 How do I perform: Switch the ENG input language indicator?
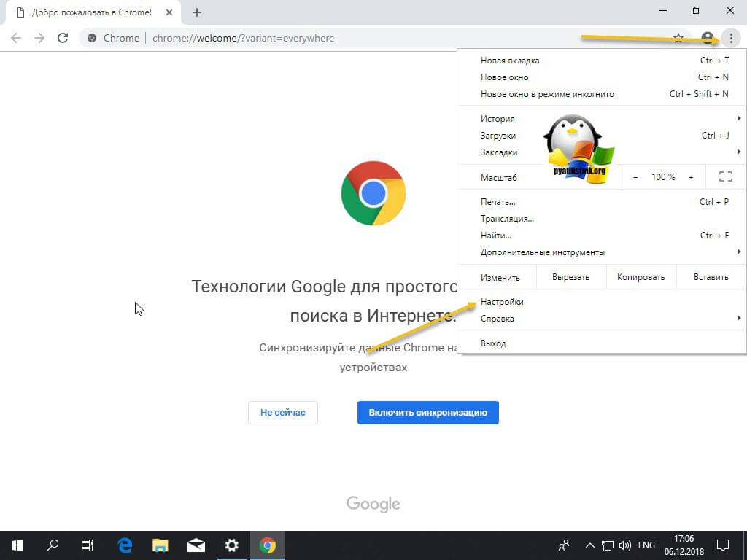tap(646, 545)
